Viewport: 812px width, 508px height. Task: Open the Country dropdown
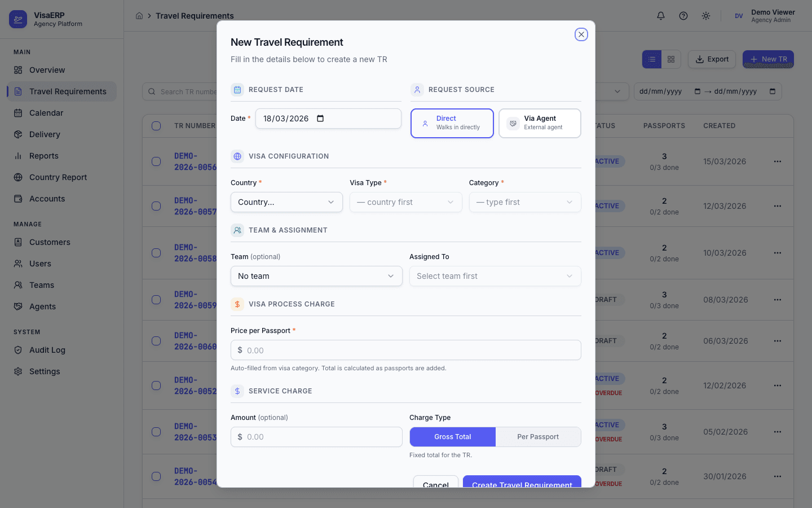pyautogui.click(x=286, y=202)
